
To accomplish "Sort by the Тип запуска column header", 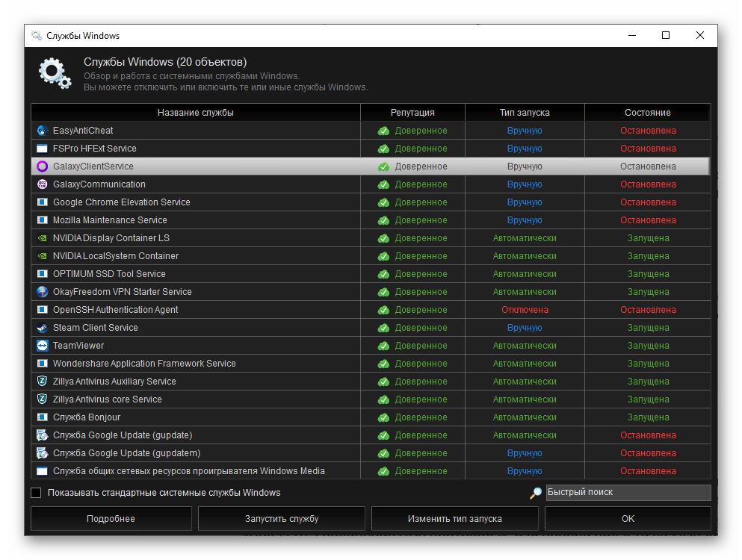I will pos(525,113).
